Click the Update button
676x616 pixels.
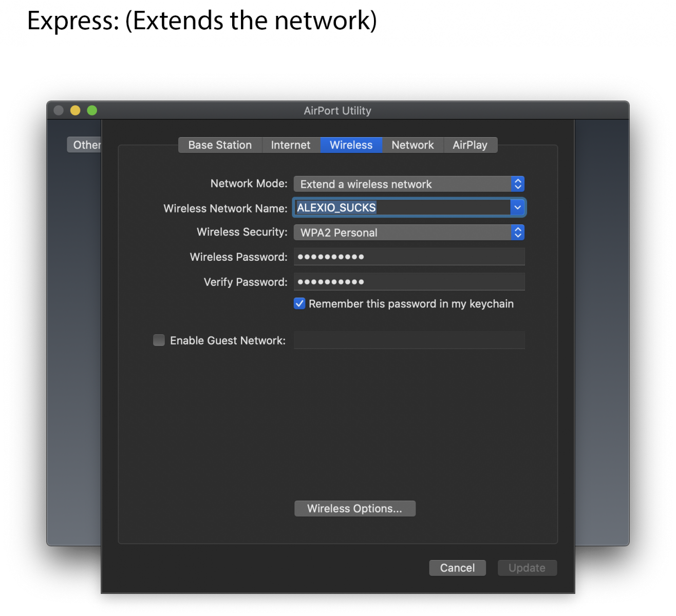coord(527,568)
